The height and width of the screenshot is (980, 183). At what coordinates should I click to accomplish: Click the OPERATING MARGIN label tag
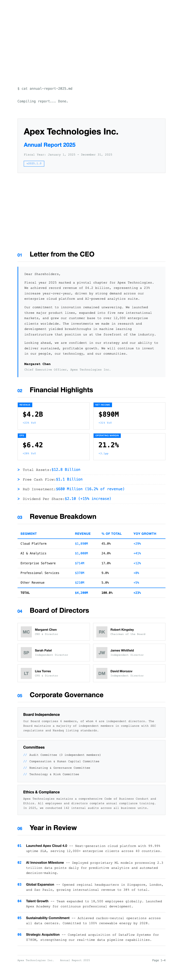107,435
